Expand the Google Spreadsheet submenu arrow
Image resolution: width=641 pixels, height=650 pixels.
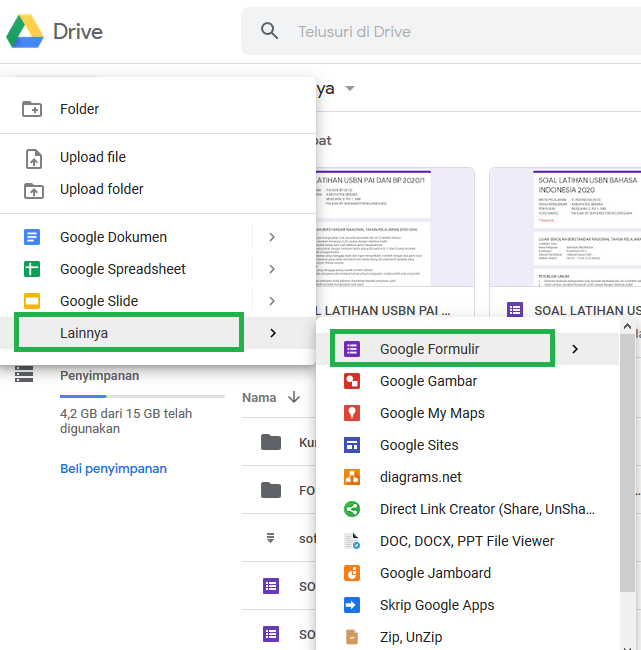[x=272, y=269]
